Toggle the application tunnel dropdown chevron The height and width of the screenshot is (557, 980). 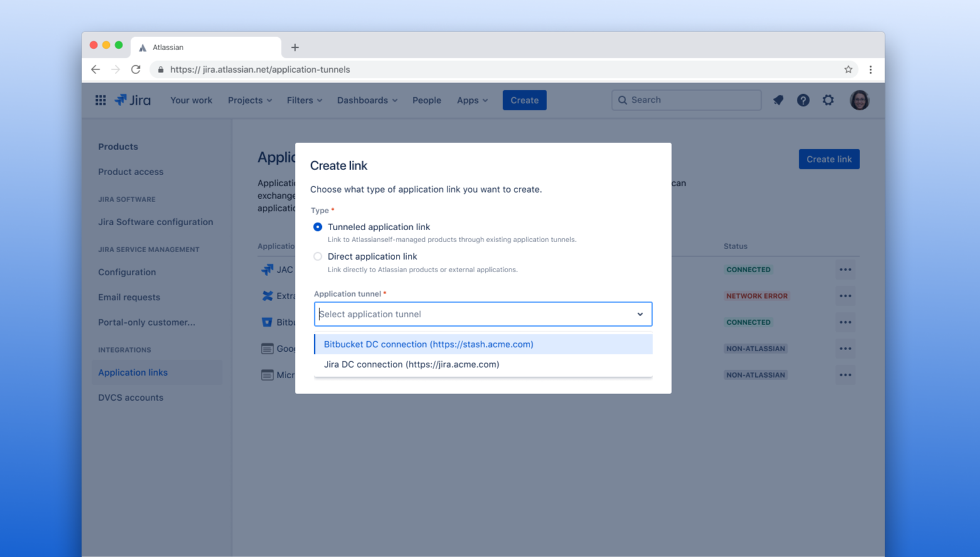tap(640, 314)
